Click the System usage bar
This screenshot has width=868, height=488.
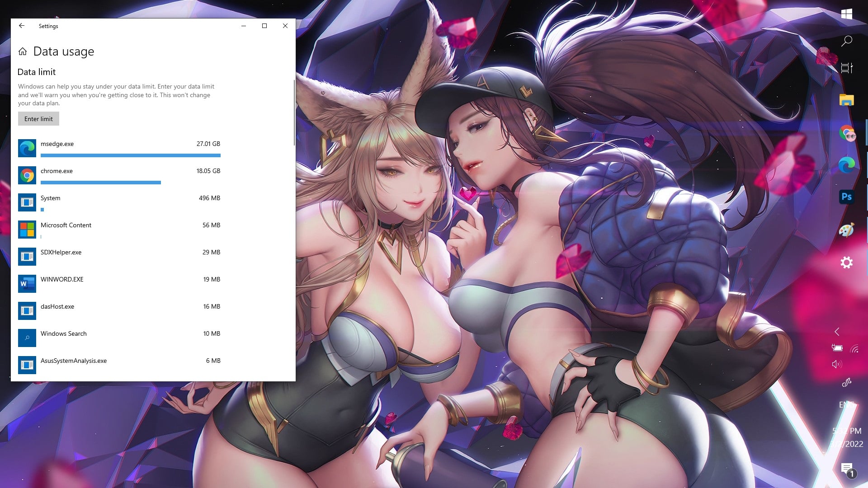pyautogui.click(x=42, y=210)
